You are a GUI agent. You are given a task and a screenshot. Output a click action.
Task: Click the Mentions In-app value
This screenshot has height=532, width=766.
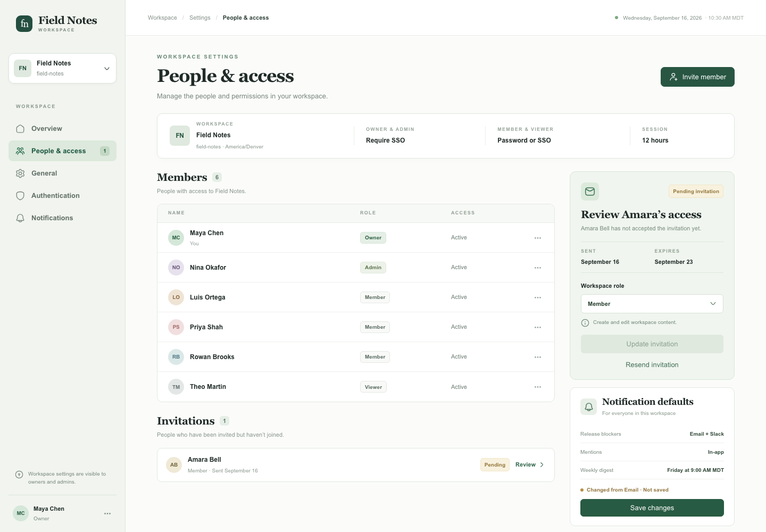[716, 452]
